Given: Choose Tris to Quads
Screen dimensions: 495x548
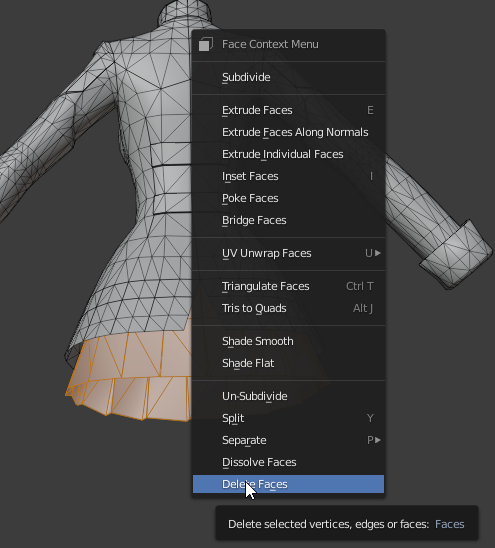Looking at the screenshot, I should 288,309.
